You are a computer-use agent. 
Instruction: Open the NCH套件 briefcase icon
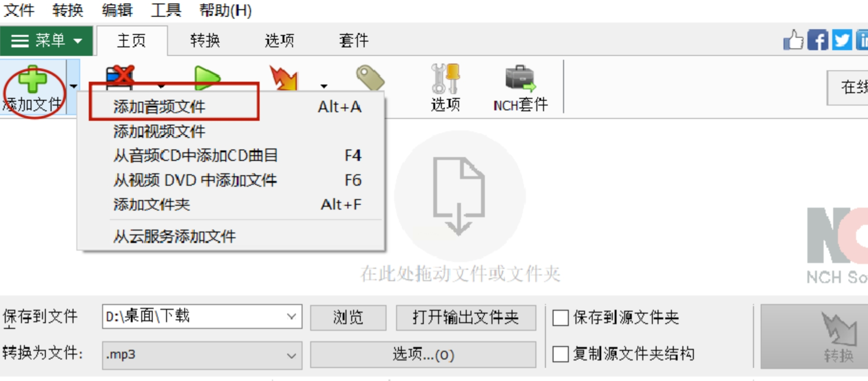pos(520,79)
